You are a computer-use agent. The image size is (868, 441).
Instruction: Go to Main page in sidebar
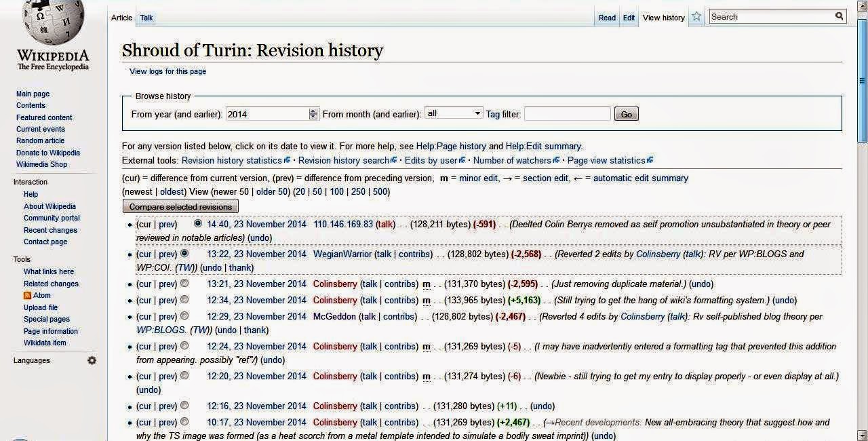tap(33, 94)
